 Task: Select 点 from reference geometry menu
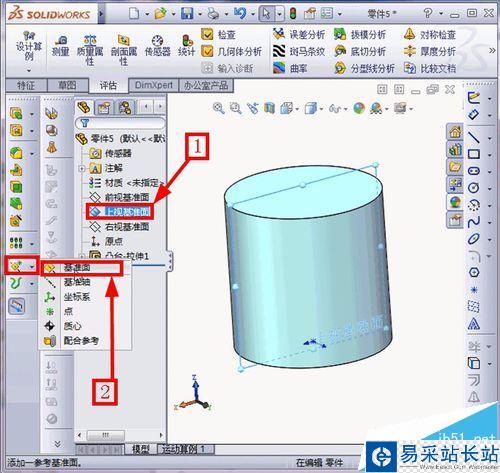pyautogui.click(x=68, y=312)
